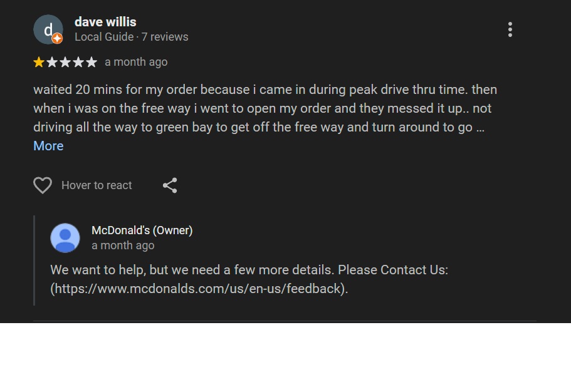This screenshot has height=392, width=571.
Task: Open the mcdonalds.com feedback URL
Action: pyautogui.click(x=199, y=289)
